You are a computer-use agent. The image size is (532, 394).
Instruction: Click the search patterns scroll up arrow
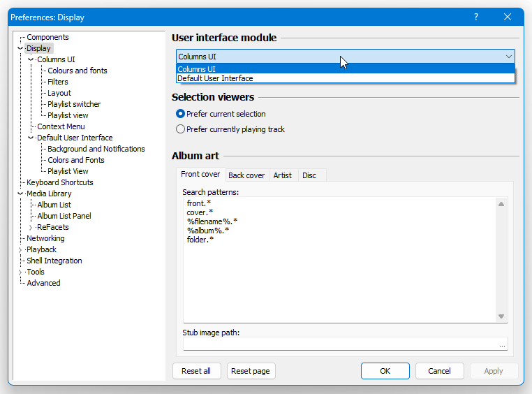point(501,204)
